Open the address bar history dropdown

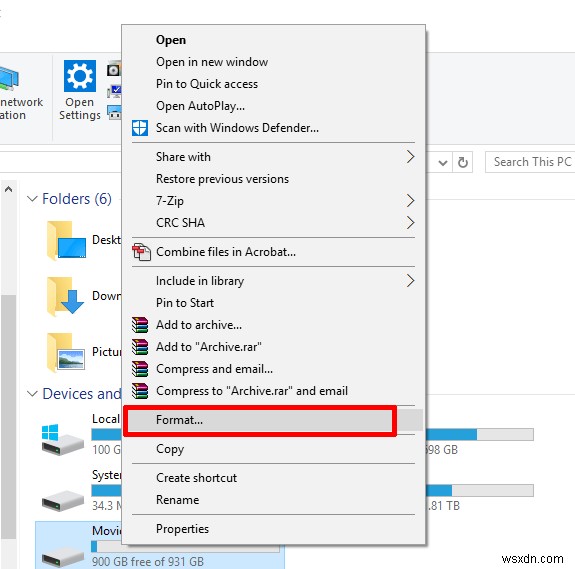tap(443, 162)
